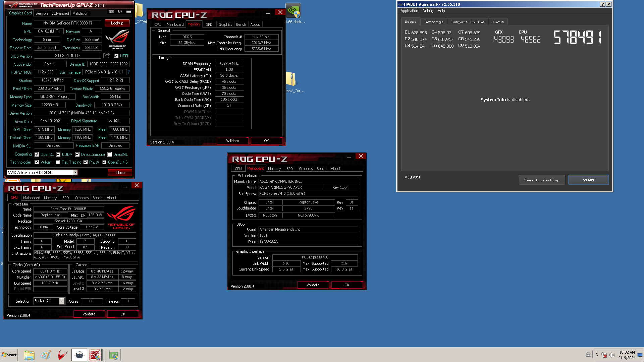Click the DRAM Frequency value 4027.4 MHz
This screenshot has height=362, width=644.
tap(229, 63)
